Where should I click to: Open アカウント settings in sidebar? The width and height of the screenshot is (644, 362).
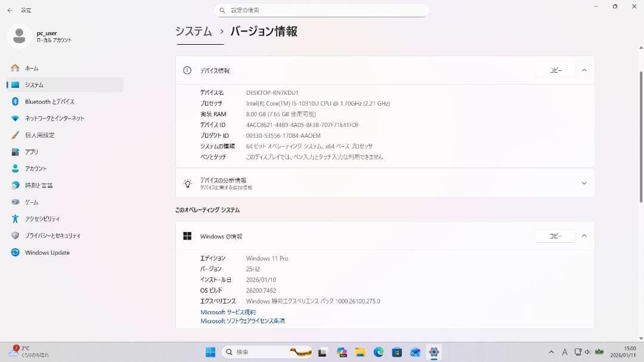click(42, 168)
